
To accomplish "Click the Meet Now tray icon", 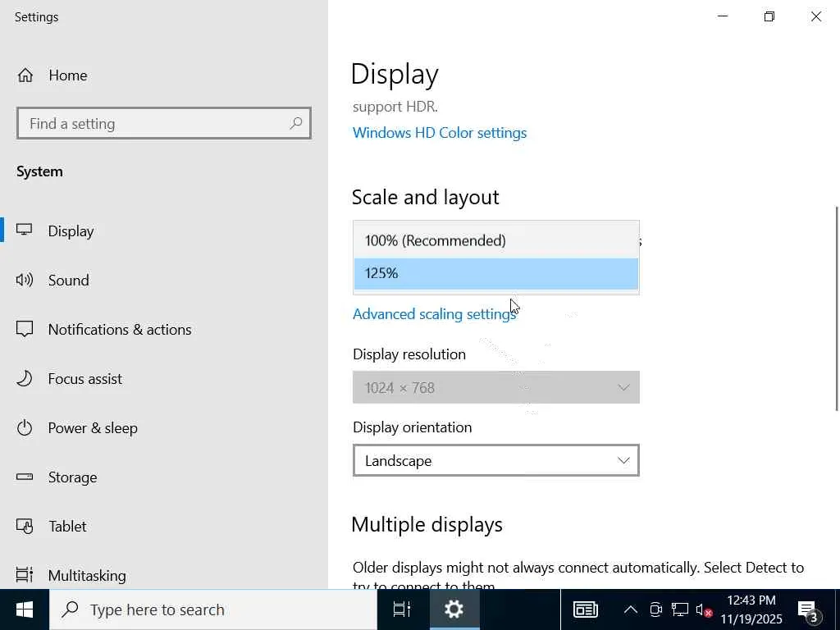I will (655, 609).
